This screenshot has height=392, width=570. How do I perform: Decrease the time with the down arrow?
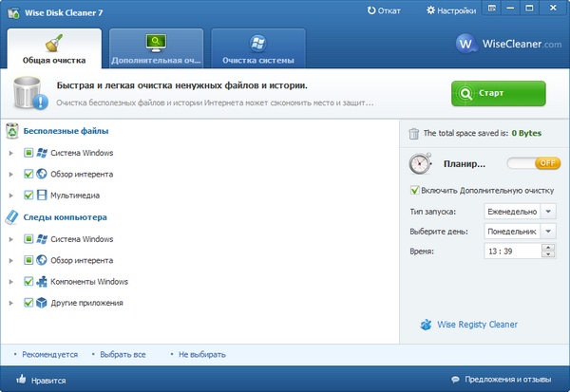coord(548,254)
